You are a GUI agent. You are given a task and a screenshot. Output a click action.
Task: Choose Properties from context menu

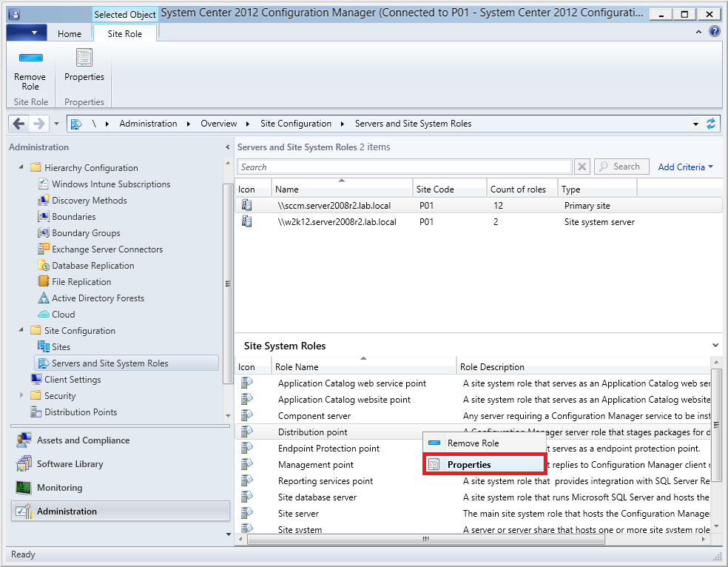(484, 465)
